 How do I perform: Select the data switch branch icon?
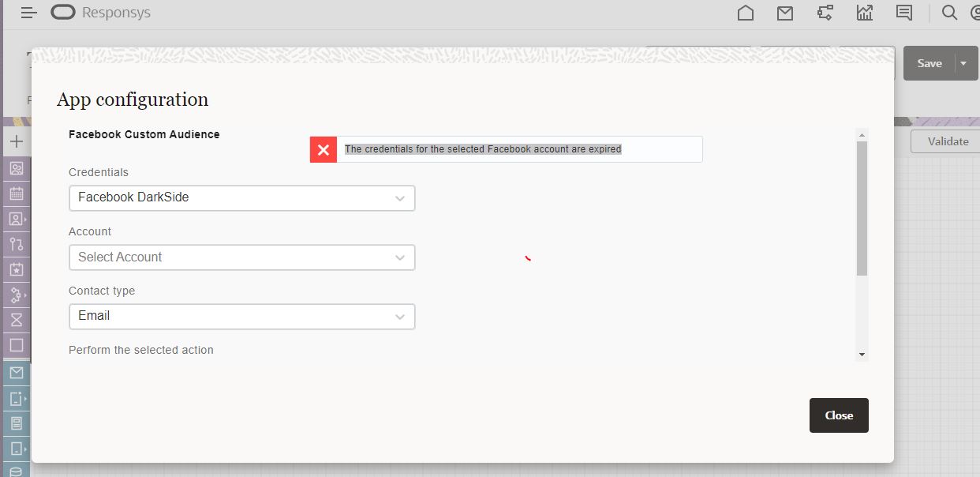(x=17, y=244)
